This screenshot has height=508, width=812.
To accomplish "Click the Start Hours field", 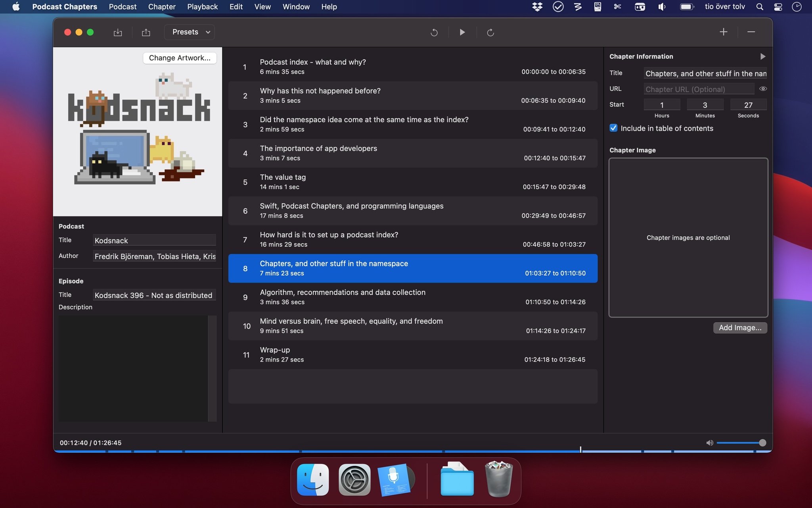I will (x=662, y=105).
